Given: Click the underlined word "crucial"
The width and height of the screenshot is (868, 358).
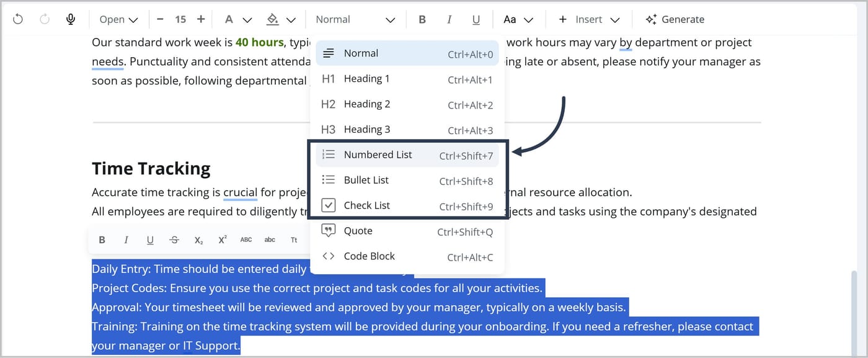Looking at the screenshot, I should point(241,192).
